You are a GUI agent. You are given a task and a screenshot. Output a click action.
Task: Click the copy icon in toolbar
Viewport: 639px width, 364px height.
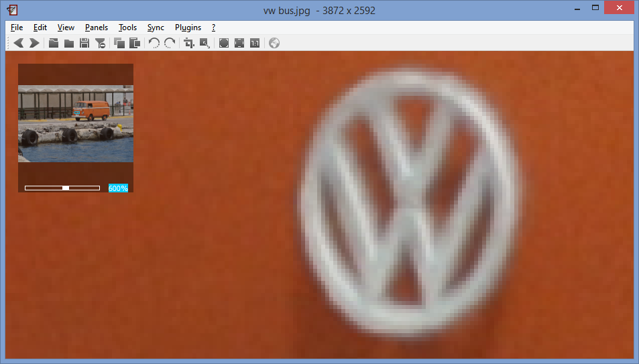119,43
